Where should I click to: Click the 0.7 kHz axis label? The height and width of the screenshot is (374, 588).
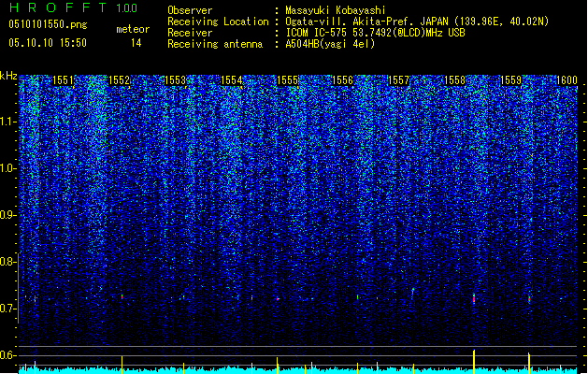[x=7, y=309]
